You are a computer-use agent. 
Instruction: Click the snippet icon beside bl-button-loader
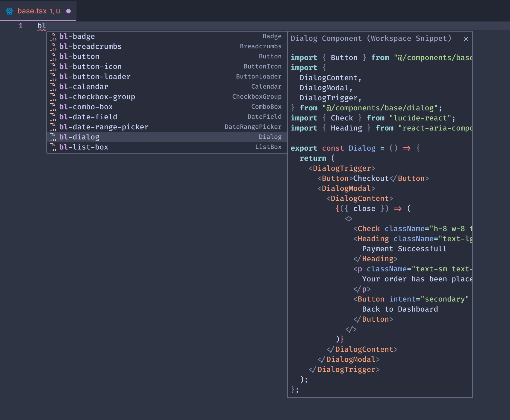point(53,77)
